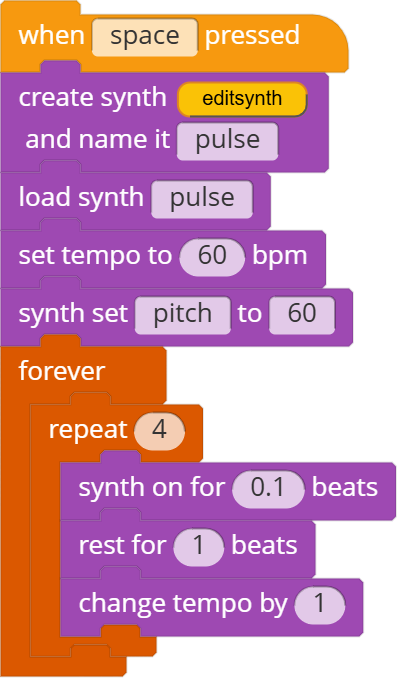Edit the rest for beats value
Viewport: 397px width, 690px height.
pyautogui.click(x=198, y=547)
